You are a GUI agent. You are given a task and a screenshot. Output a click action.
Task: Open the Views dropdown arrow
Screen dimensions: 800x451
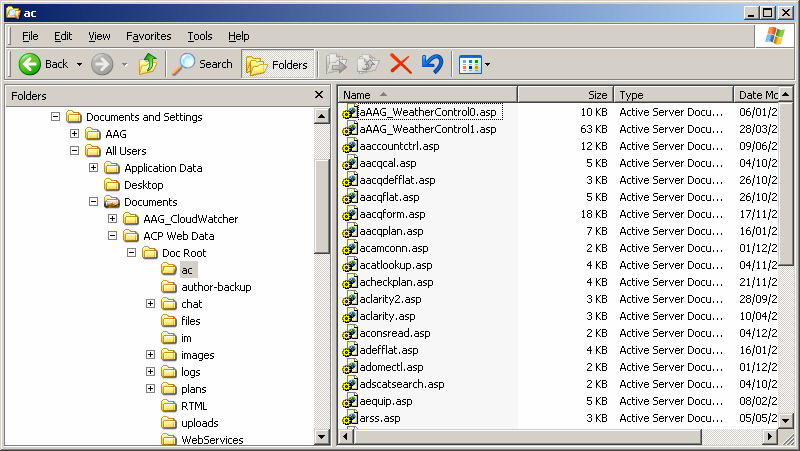pos(487,64)
